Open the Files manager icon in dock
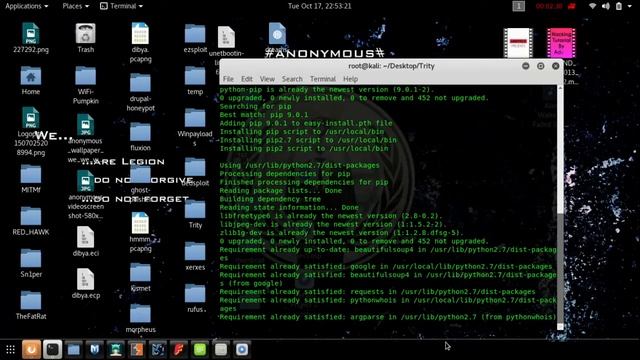Viewport: 640px width, 360px height. coord(73,349)
